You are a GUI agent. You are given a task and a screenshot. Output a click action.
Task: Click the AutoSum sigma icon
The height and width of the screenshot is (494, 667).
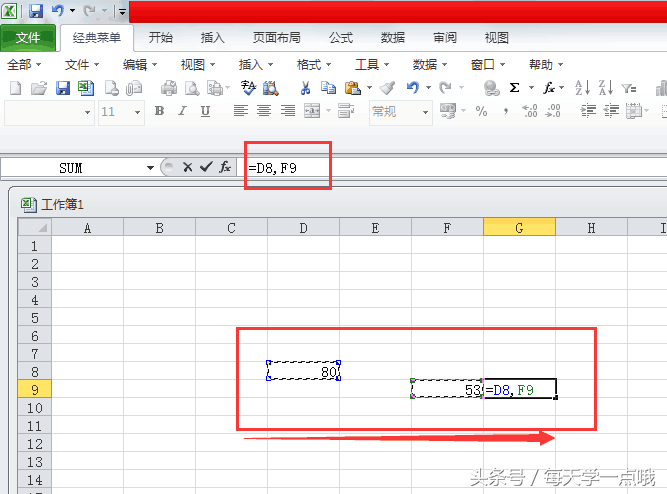pyautogui.click(x=514, y=88)
